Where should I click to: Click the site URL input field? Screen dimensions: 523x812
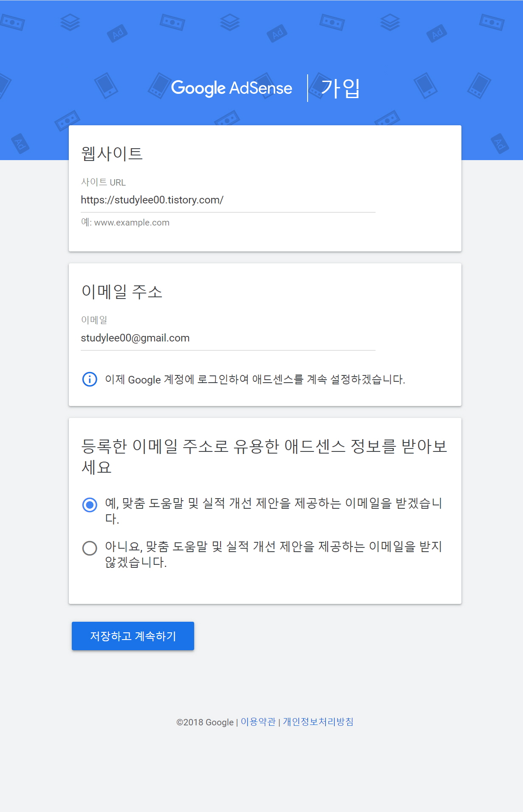[228, 200]
